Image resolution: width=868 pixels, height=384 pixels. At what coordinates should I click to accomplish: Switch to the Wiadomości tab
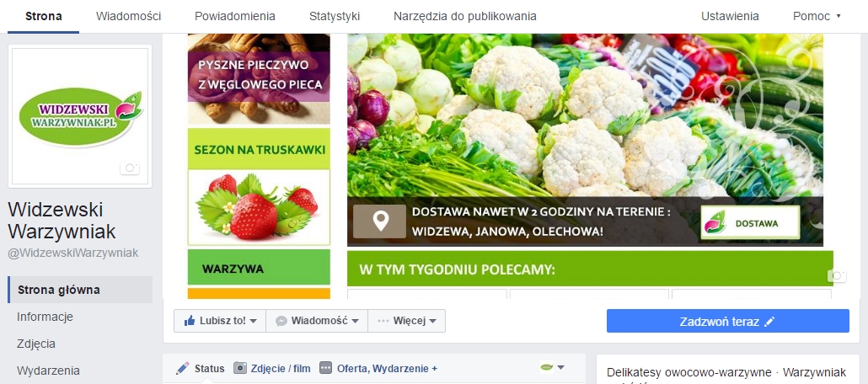[x=128, y=16]
